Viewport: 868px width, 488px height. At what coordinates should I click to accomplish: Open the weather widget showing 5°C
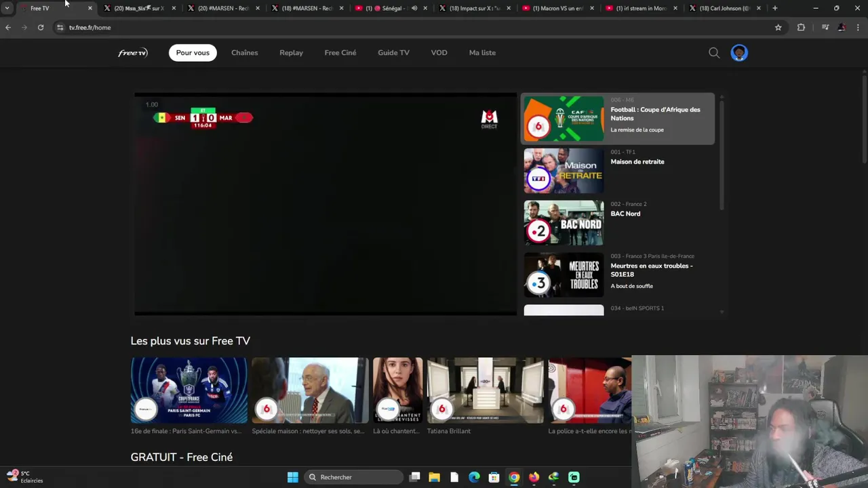[24, 477]
